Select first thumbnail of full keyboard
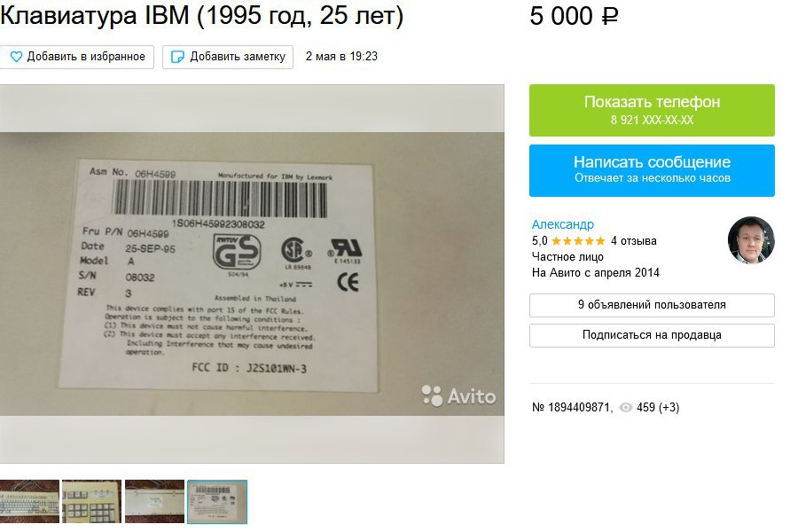The width and height of the screenshot is (790, 532). (x=29, y=501)
